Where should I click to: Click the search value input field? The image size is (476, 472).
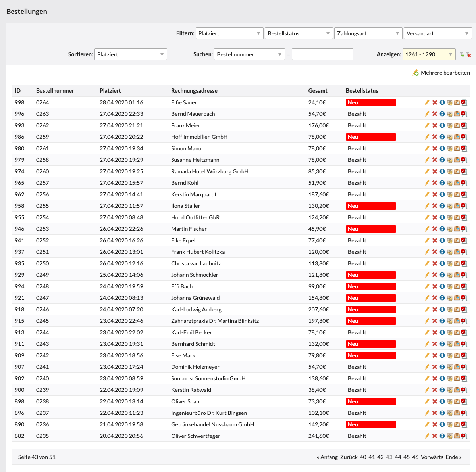pyautogui.click(x=322, y=54)
